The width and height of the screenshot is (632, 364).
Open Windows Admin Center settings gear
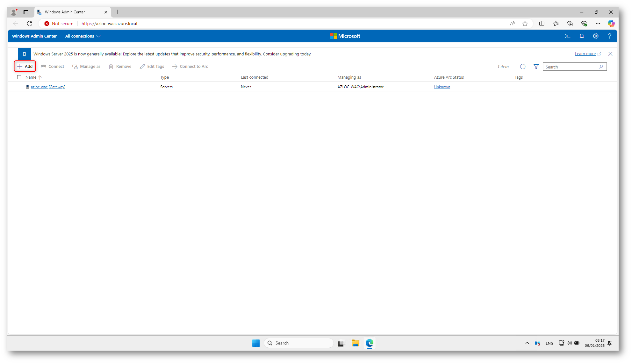pyautogui.click(x=595, y=36)
